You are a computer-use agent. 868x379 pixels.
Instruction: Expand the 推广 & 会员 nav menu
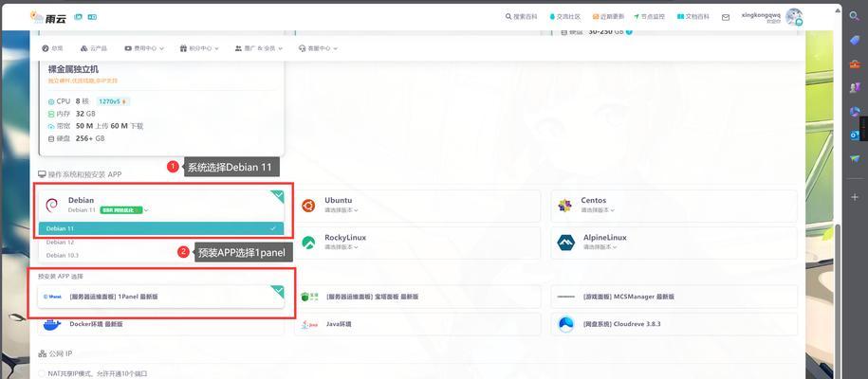click(259, 48)
